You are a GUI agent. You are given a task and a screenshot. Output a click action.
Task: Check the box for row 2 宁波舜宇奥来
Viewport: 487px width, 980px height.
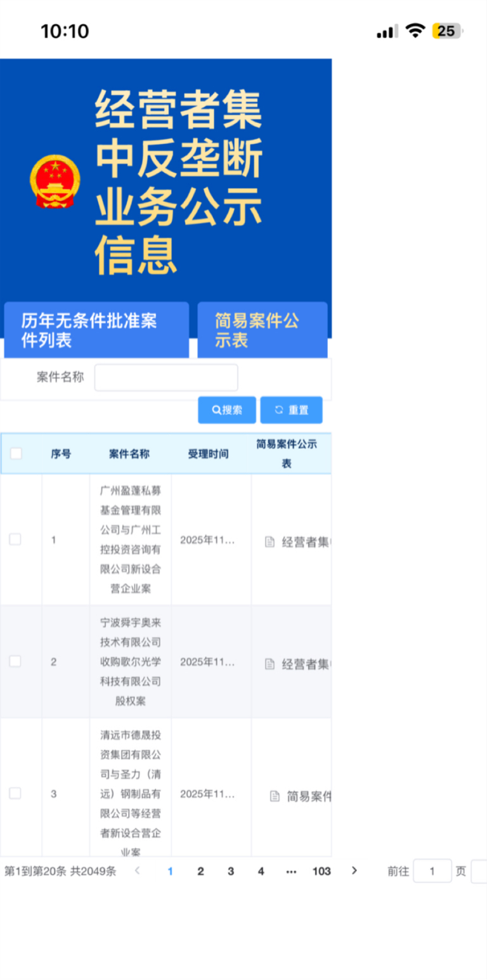click(15, 661)
